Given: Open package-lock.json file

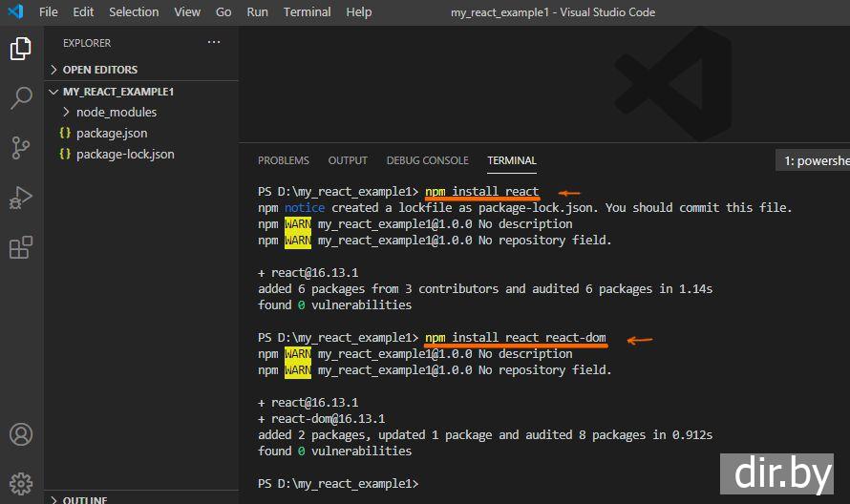Looking at the screenshot, I should click(x=124, y=154).
